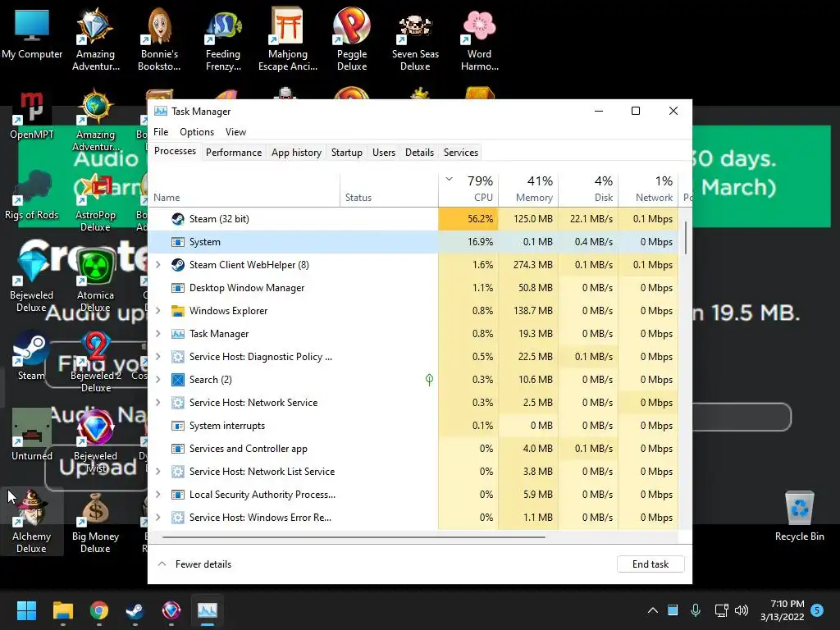
Task: Sort processes by the CPU column header
Action: coord(468,189)
